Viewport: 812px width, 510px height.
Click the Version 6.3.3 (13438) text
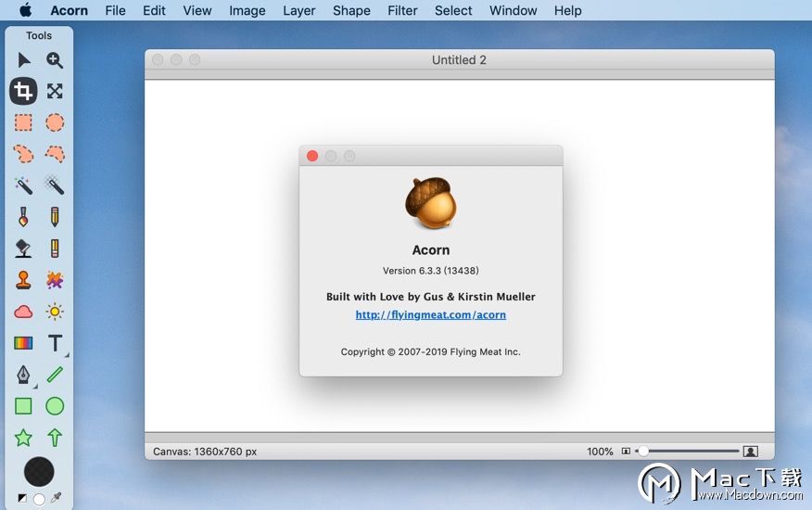(x=430, y=271)
